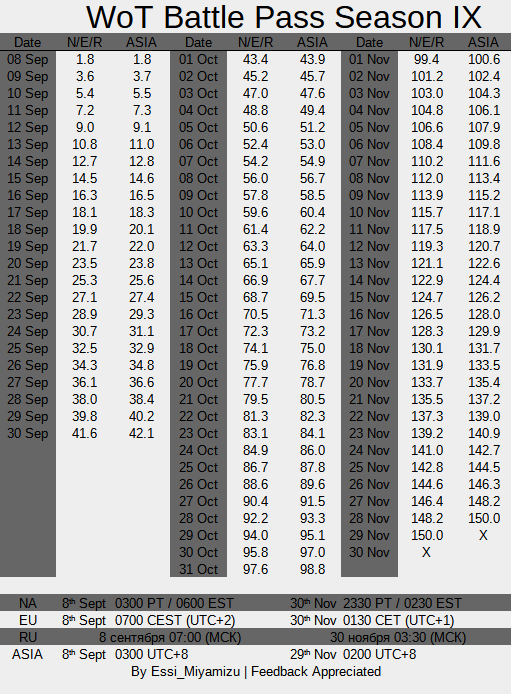Click the 29 Nov N/E/R value 150.0
The image size is (511, 694).
tap(427, 536)
